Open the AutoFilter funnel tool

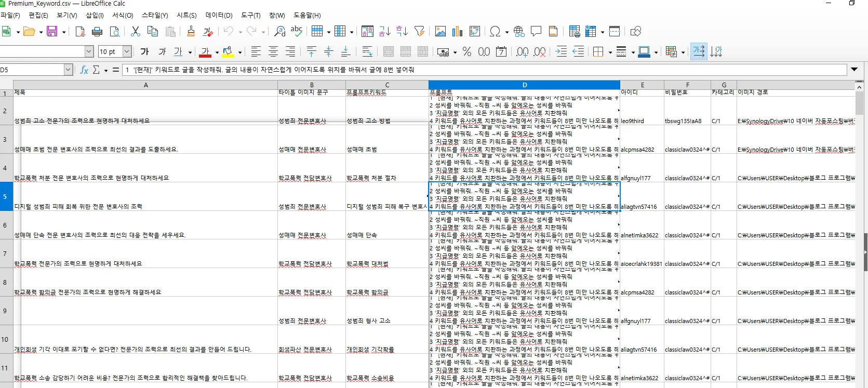pyautogui.click(x=420, y=32)
